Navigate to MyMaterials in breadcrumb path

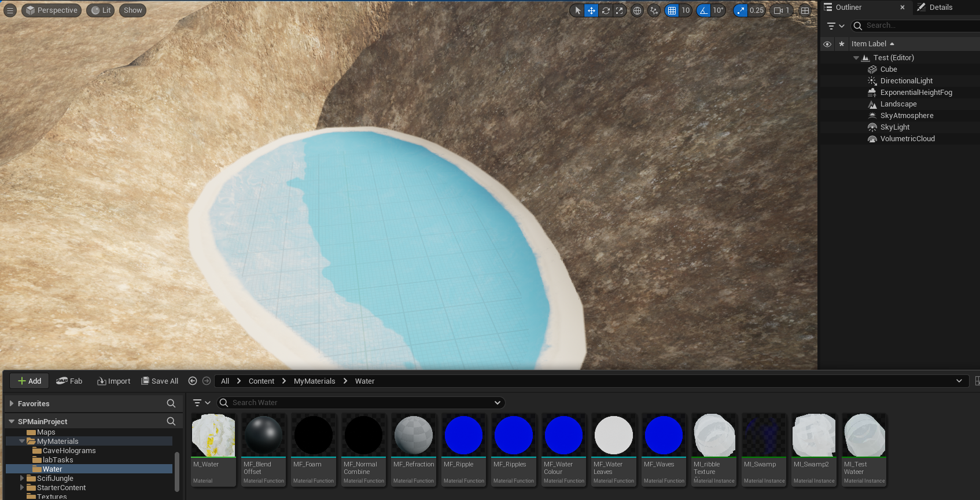coord(315,381)
